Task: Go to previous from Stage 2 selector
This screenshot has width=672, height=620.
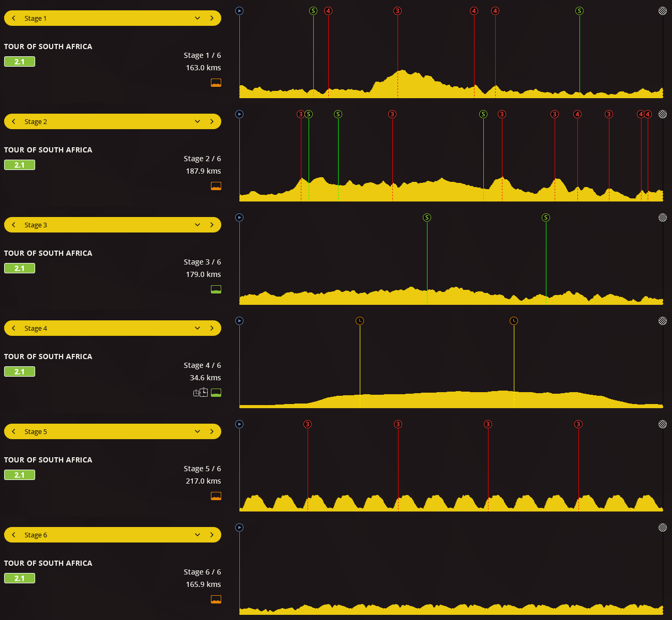Action: coord(13,121)
